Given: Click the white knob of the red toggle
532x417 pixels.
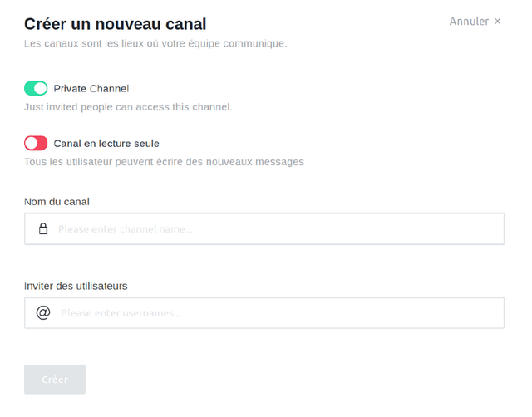Looking at the screenshot, I should click(x=31, y=143).
